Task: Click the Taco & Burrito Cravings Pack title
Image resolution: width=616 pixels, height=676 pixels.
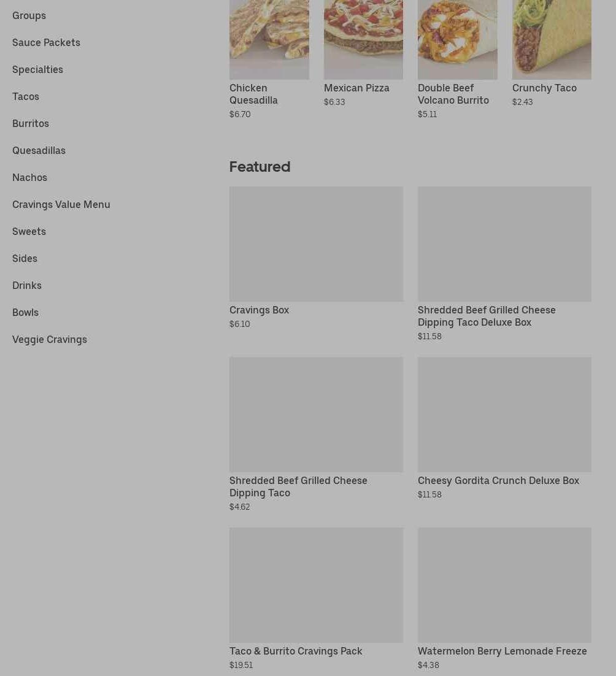Action: click(296, 651)
